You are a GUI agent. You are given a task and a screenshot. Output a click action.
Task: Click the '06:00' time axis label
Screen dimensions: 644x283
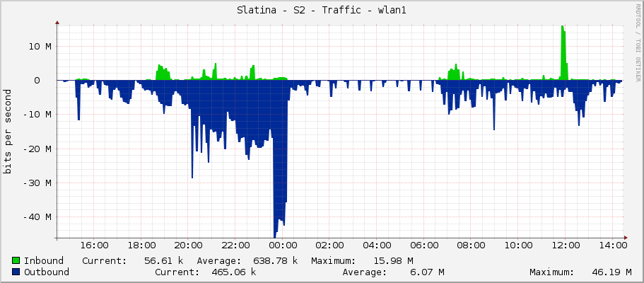coord(425,246)
